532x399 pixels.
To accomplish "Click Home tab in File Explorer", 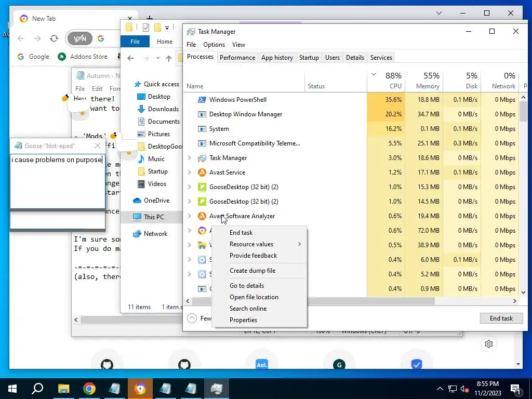I will (x=165, y=42).
